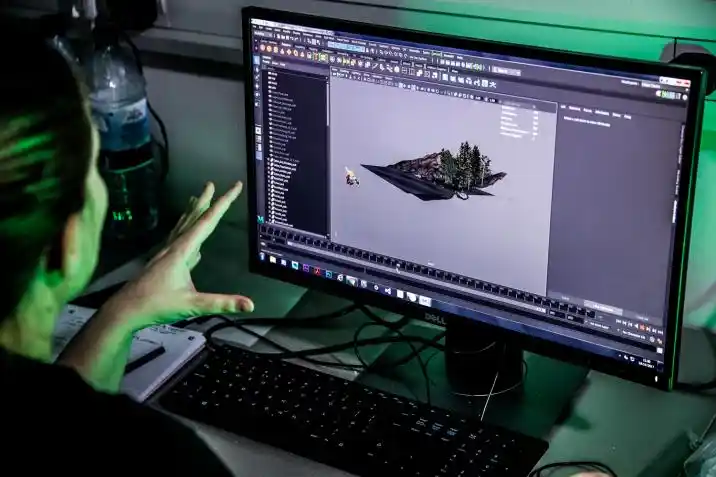Click the Copy Tab button
The height and width of the screenshot is (477, 716).
click(x=642, y=318)
